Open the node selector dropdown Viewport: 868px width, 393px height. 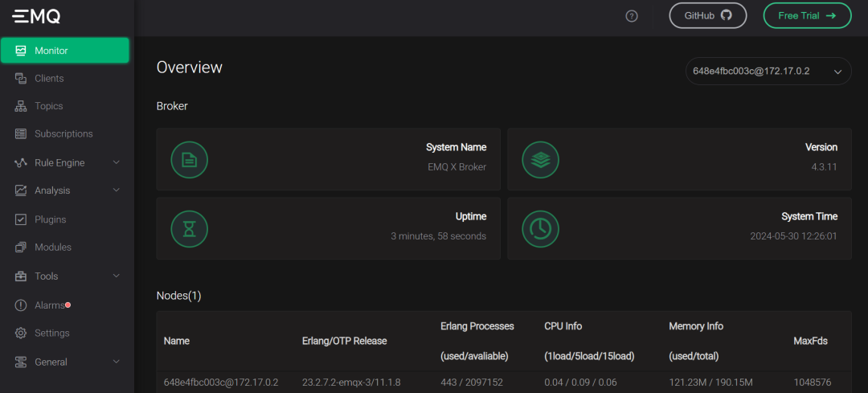768,71
